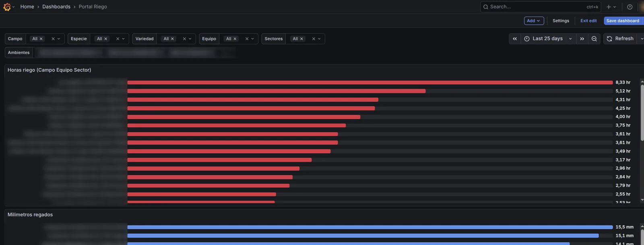Shift time range backward with double-left arrows
This screenshot has height=245, width=644.
[x=515, y=39]
